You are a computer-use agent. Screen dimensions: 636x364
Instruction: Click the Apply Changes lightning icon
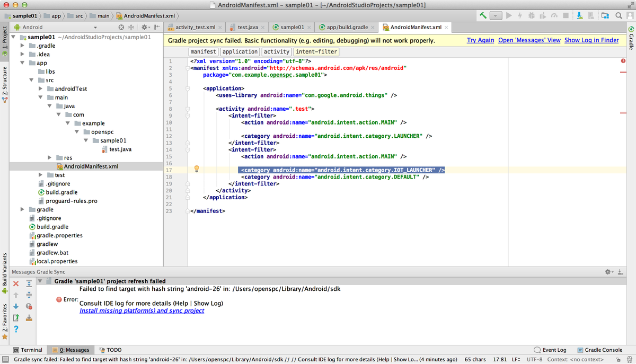520,16
